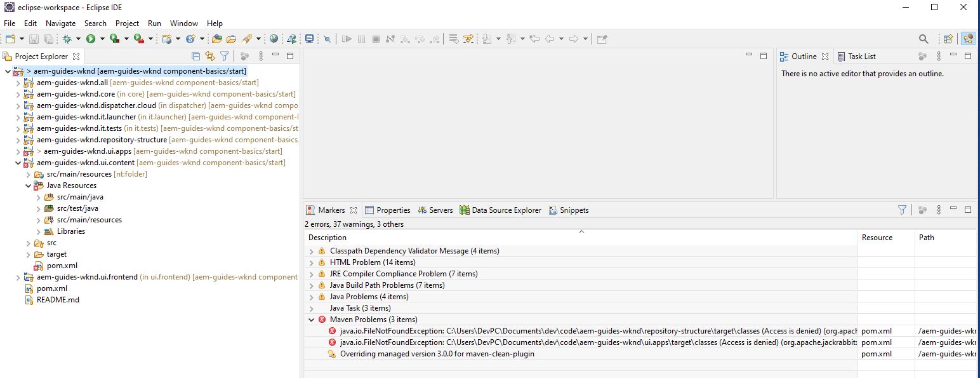Open the Window menu
980x378 pixels.
[184, 23]
